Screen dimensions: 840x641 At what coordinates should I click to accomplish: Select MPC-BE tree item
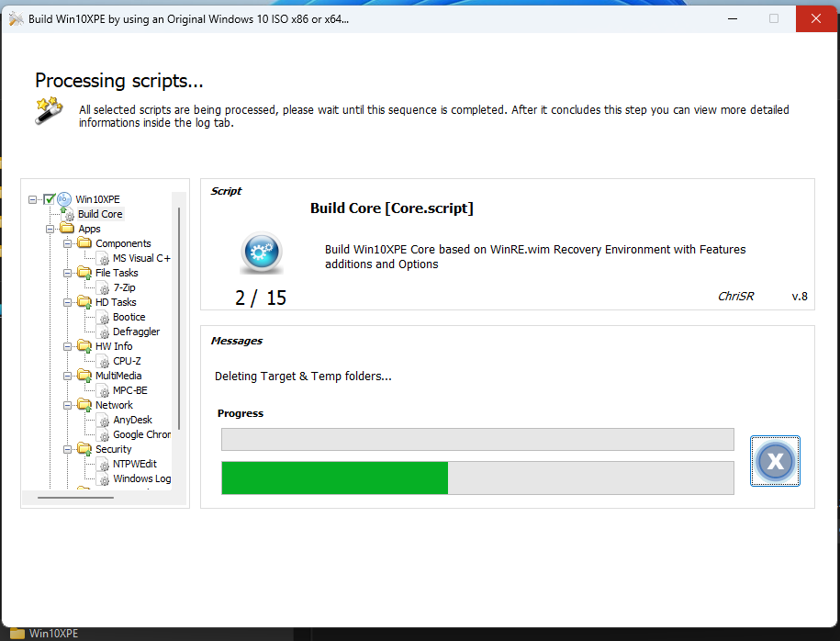tap(130, 390)
